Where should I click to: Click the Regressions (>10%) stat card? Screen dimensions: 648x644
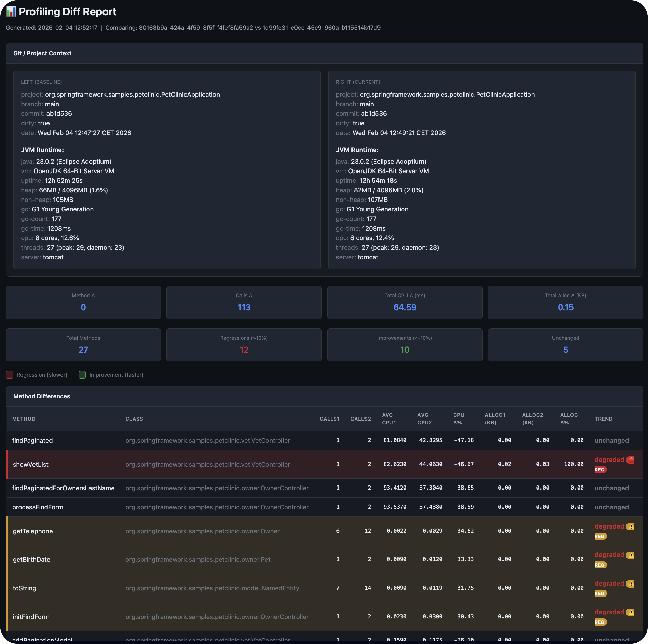click(244, 345)
